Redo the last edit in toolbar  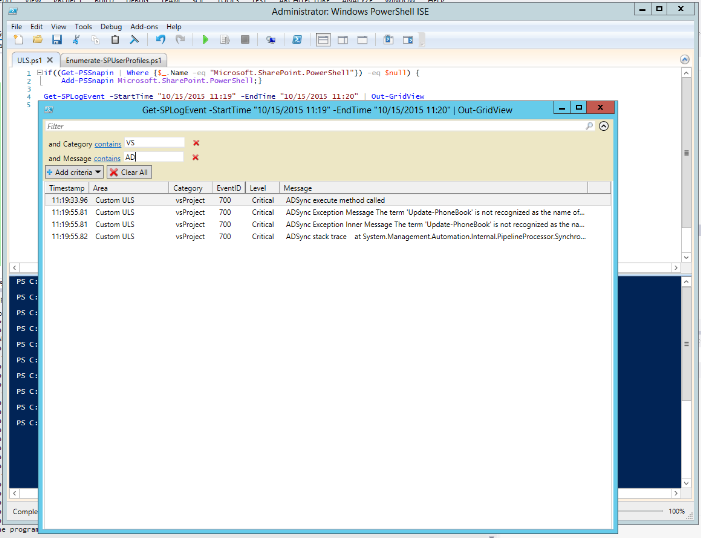tap(180, 40)
